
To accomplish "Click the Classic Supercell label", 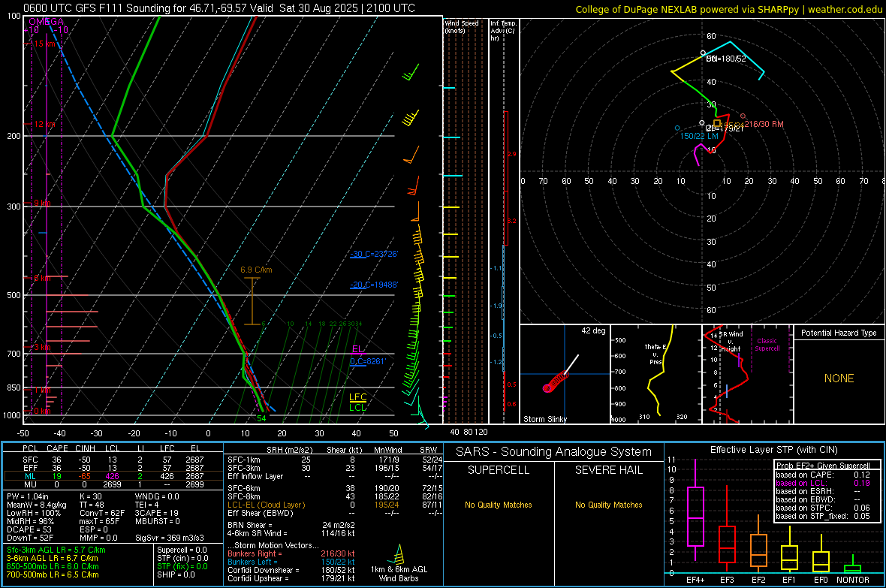I will (767, 345).
